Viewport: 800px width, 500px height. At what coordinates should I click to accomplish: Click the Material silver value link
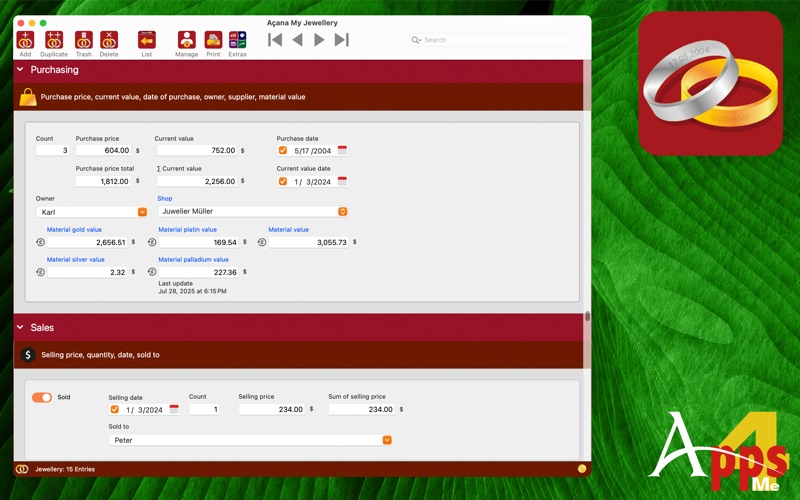(x=76, y=259)
